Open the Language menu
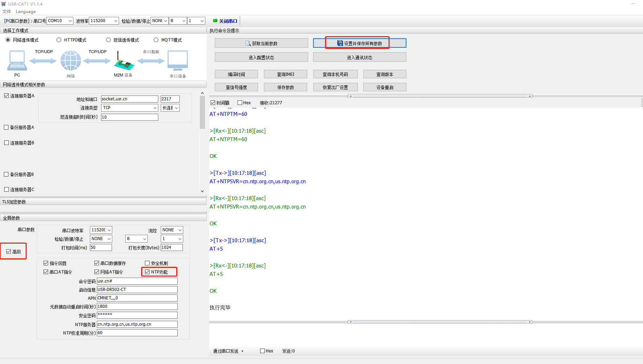 (26, 12)
